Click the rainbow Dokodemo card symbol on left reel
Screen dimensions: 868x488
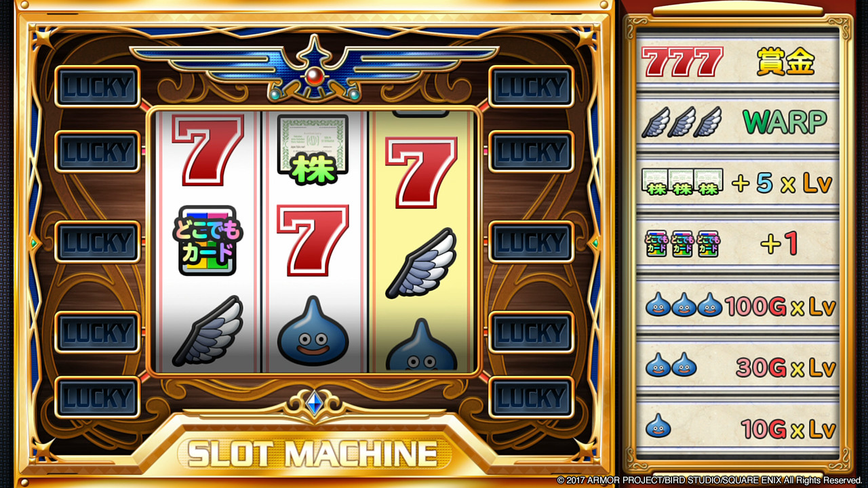208,241
